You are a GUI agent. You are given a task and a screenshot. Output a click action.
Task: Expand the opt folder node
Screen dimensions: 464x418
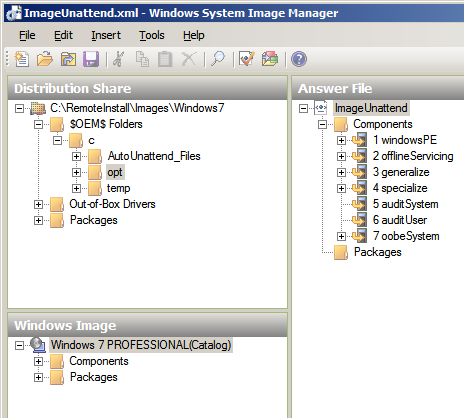click(76, 172)
